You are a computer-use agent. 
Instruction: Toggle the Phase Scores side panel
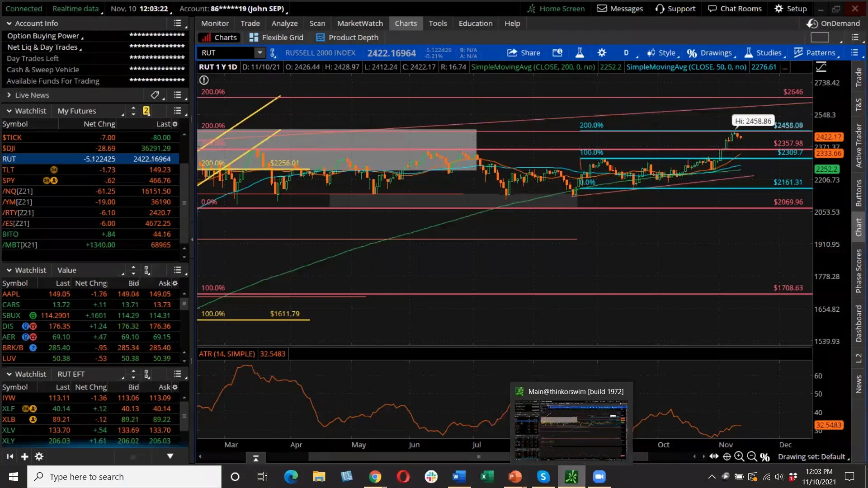pos(859,271)
